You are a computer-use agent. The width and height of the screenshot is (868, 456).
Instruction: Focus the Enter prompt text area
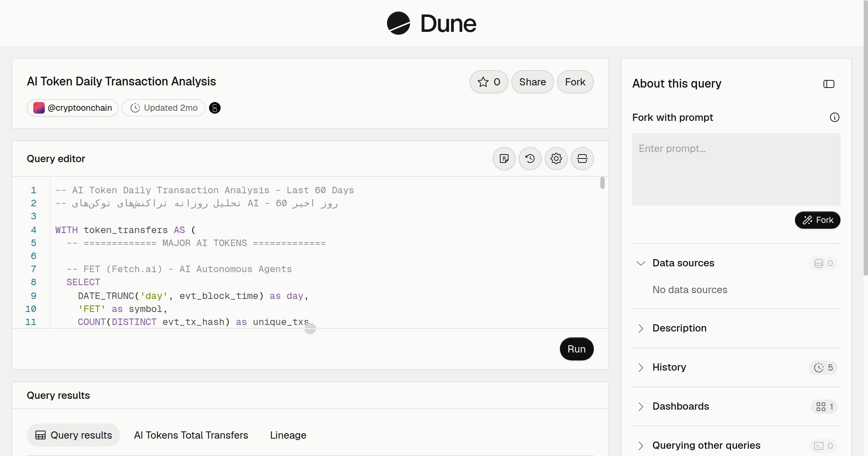tap(736, 169)
